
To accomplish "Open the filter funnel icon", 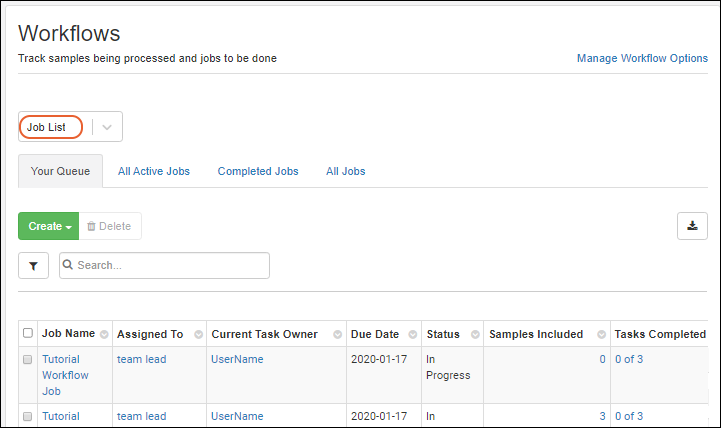I will [33, 266].
